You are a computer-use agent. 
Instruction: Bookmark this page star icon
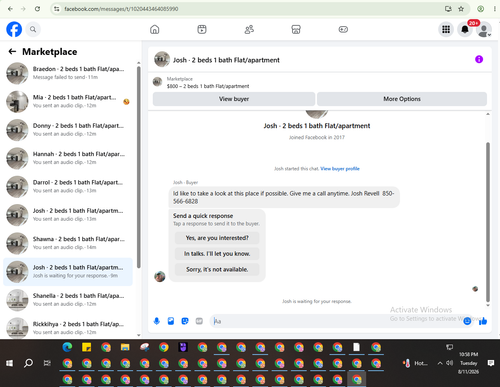click(x=461, y=9)
